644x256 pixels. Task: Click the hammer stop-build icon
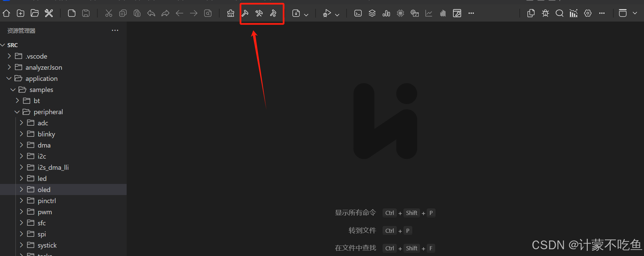click(x=273, y=13)
